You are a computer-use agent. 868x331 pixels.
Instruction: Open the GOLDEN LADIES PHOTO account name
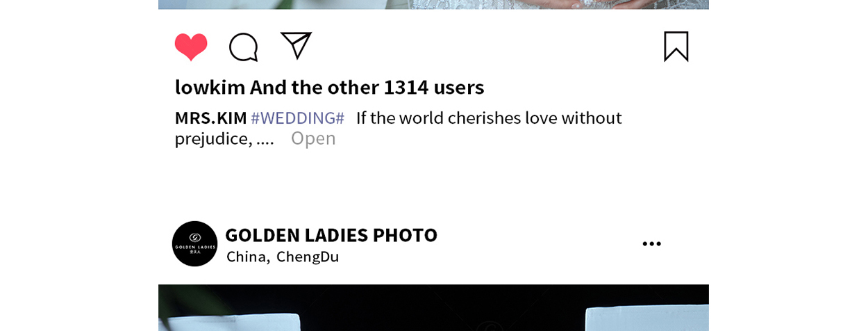coord(331,235)
